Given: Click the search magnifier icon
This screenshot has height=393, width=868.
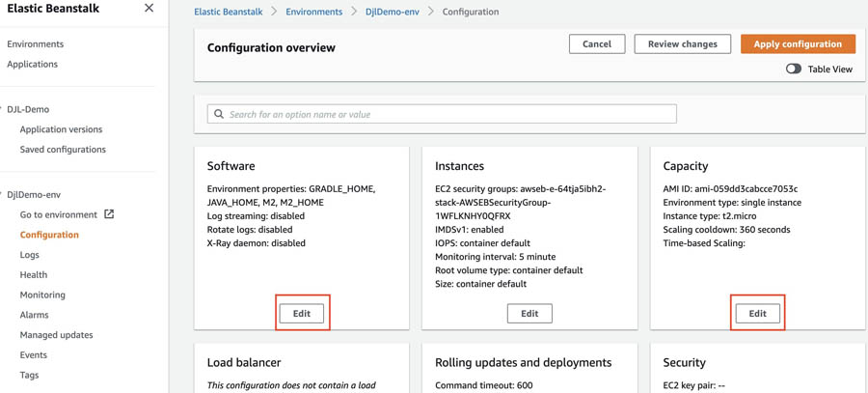Looking at the screenshot, I should (x=219, y=114).
